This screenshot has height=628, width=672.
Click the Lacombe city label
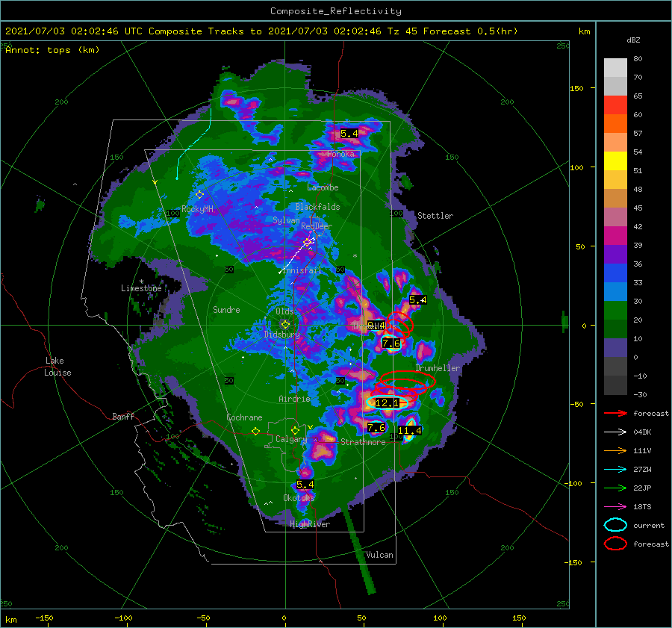click(x=323, y=187)
